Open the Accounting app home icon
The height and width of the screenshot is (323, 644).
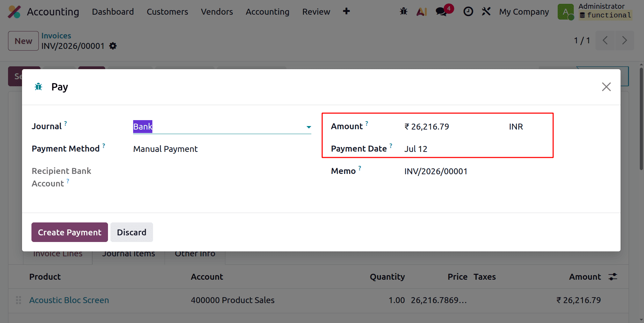pos(14,12)
